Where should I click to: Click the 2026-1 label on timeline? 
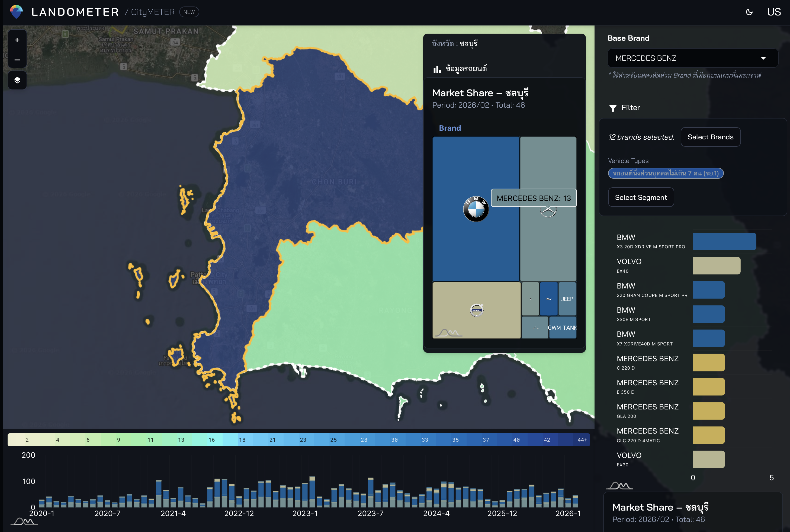tap(568, 513)
